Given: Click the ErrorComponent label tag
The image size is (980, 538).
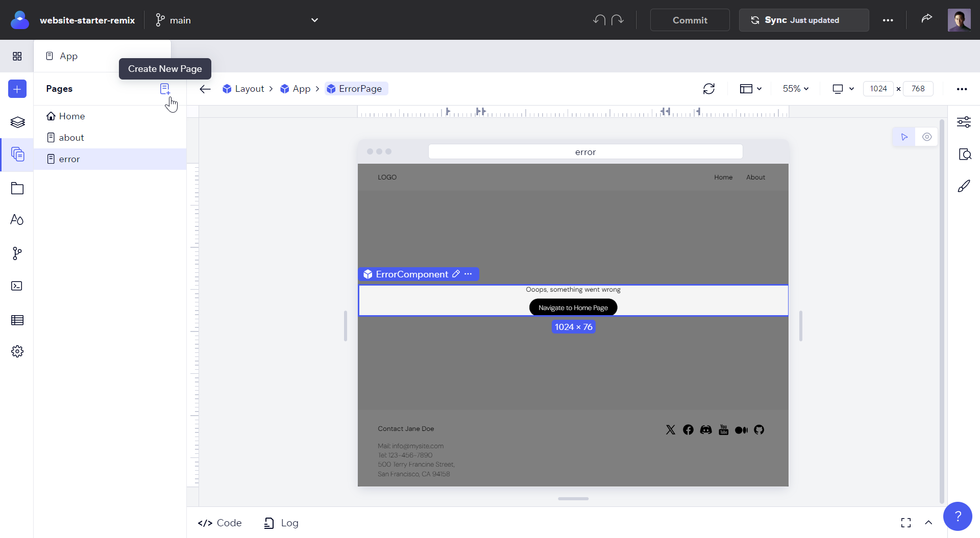Looking at the screenshot, I should click(412, 274).
